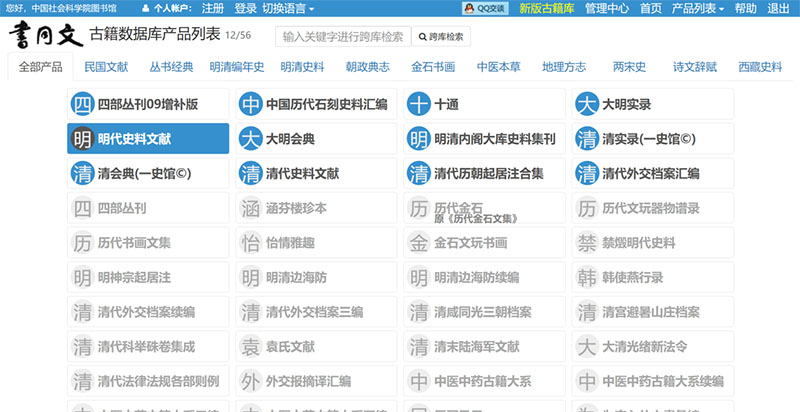
Task: Switch to the 民国文献 tab
Action: 106,67
